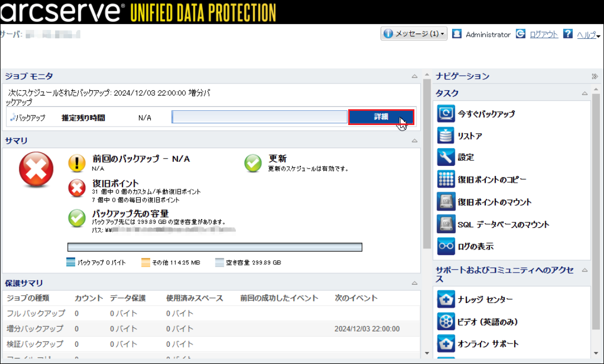
Task: Click the 使用済みスペース column header
Action: [x=194, y=298]
